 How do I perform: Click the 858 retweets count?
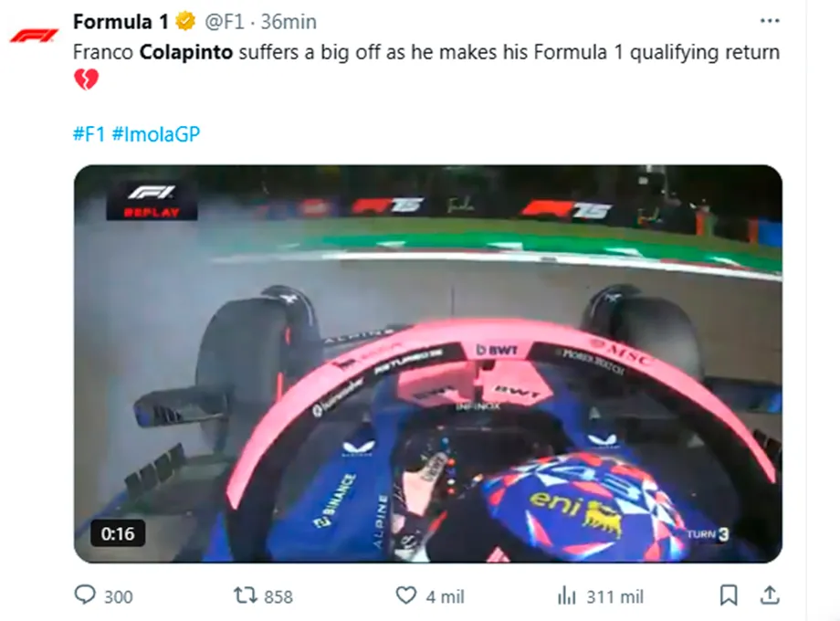tap(278, 597)
